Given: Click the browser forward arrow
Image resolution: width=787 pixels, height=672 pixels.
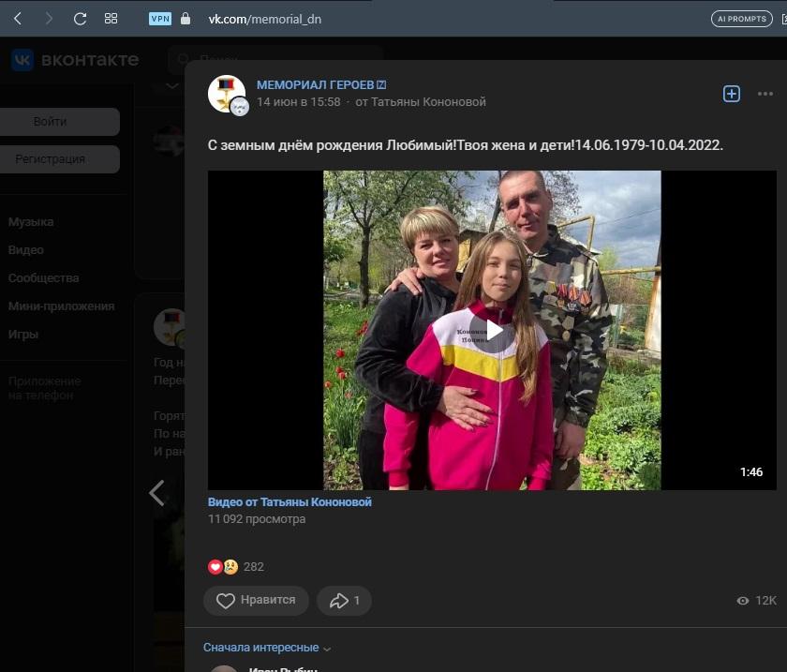Looking at the screenshot, I should [49, 19].
